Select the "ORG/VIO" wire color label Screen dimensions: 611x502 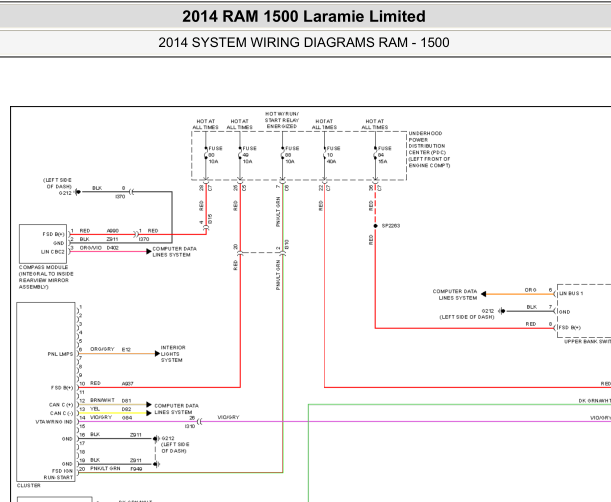click(90, 248)
